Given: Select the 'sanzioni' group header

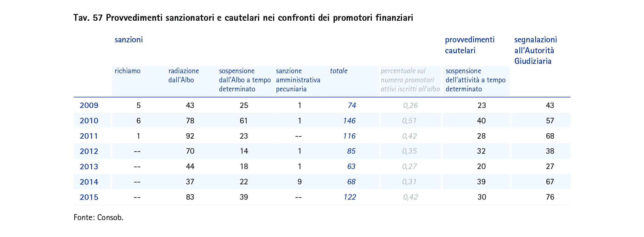Looking at the screenshot, I should coord(129,40).
